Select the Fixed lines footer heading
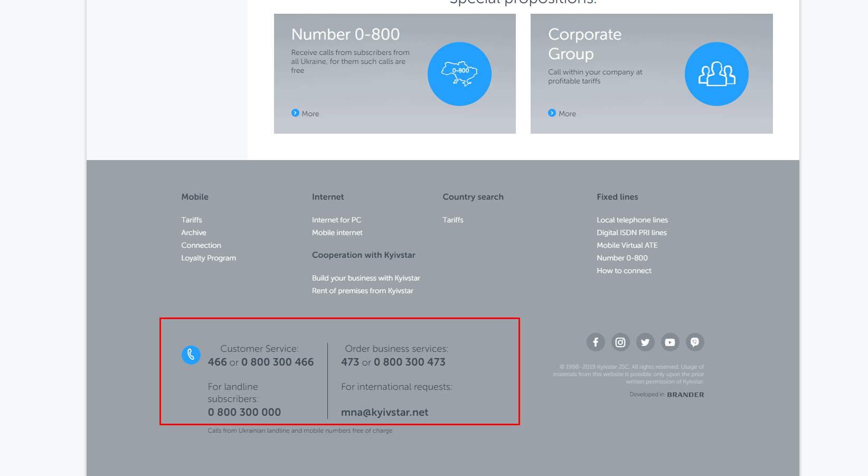 (x=618, y=197)
